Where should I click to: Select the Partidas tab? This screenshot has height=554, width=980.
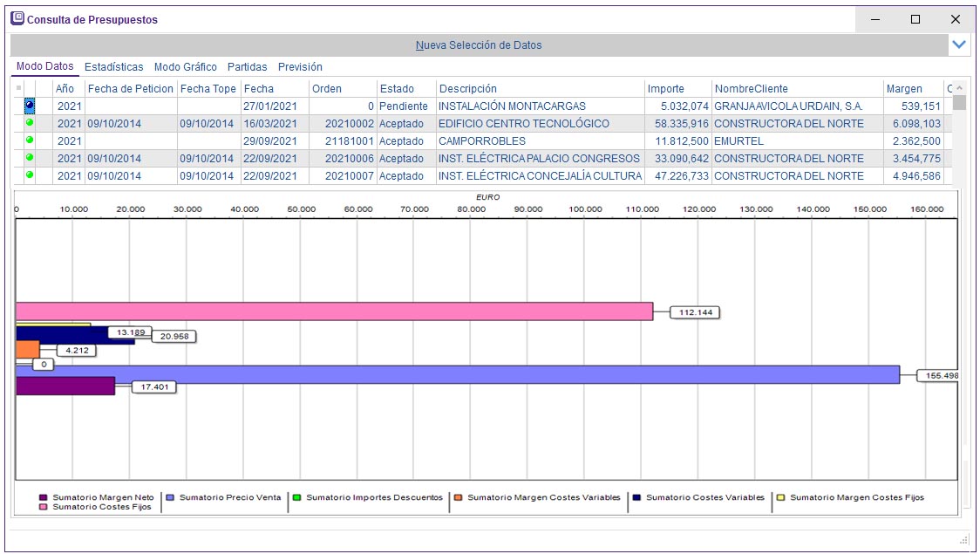pyautogui.click(x=247, y=67)
